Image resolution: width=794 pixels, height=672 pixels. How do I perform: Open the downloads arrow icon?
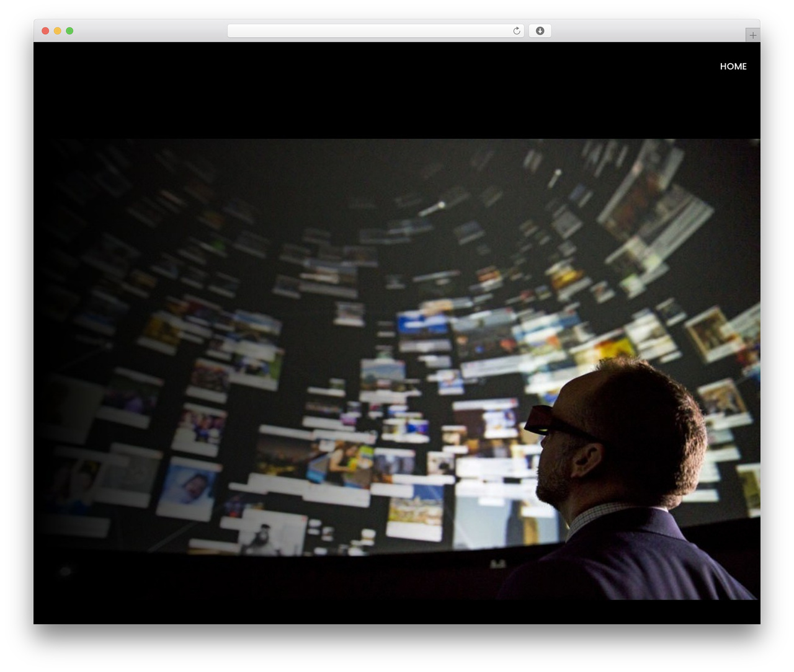pos(540,31)
